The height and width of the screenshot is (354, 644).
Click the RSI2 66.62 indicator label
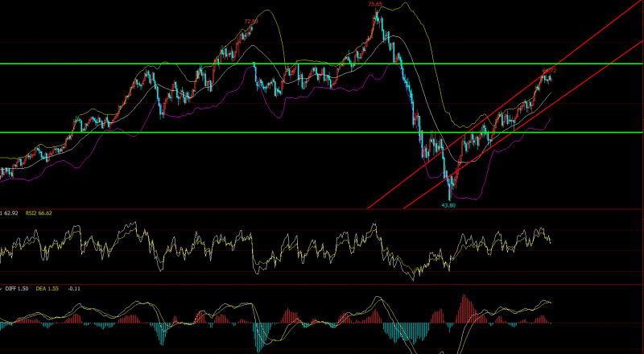(38, 214)
